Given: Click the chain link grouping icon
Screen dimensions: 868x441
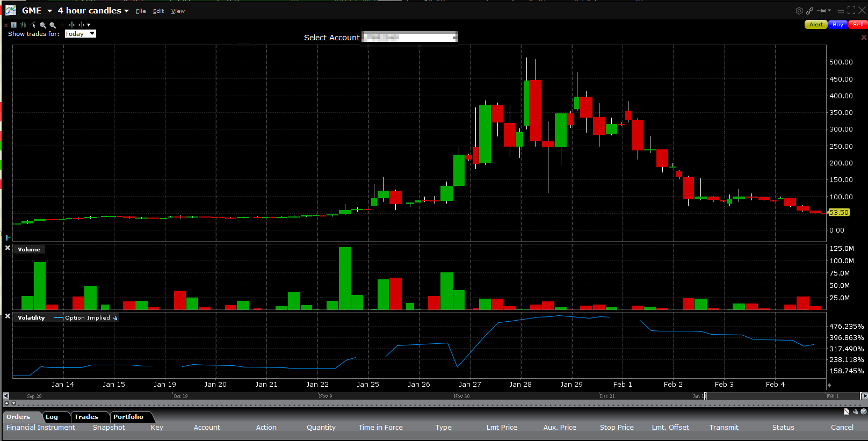Looking at the screenshot, I should point(809,11).
